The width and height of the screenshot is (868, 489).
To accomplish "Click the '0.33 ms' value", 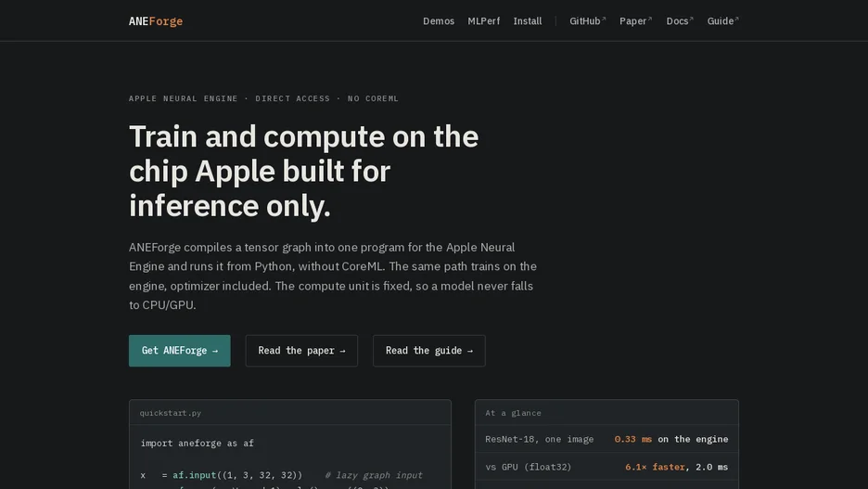I will (x=632, y=439).
